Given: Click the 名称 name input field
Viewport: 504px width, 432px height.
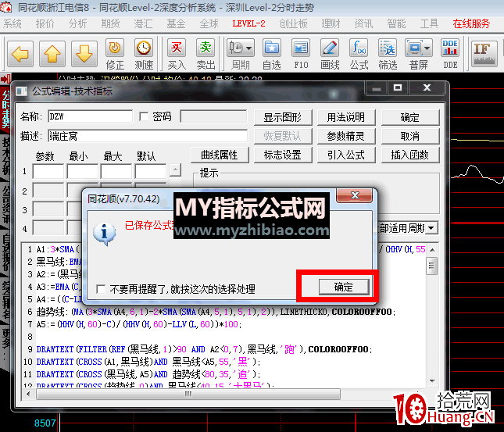Looking at the screenshot, I should 90,116.
